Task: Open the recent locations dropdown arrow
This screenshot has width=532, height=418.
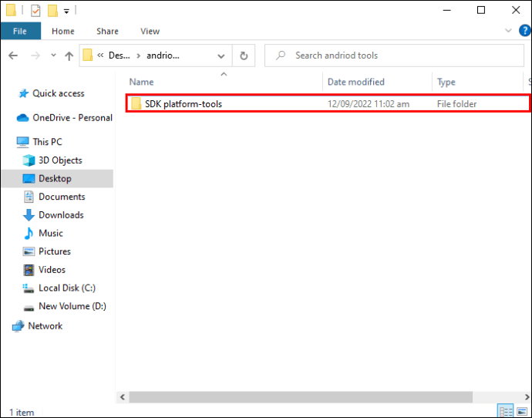Action: pyautogui.click(x=53, y=56)
